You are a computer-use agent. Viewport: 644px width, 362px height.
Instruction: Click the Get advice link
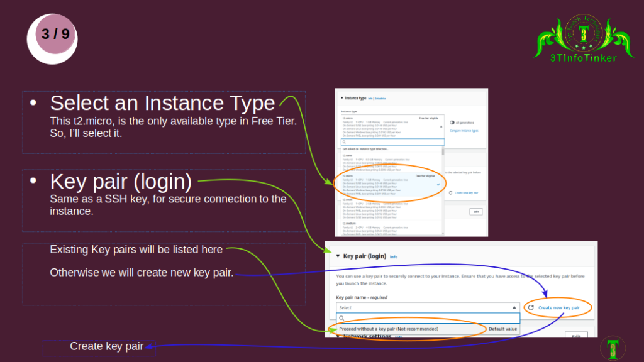coord(379,98)
